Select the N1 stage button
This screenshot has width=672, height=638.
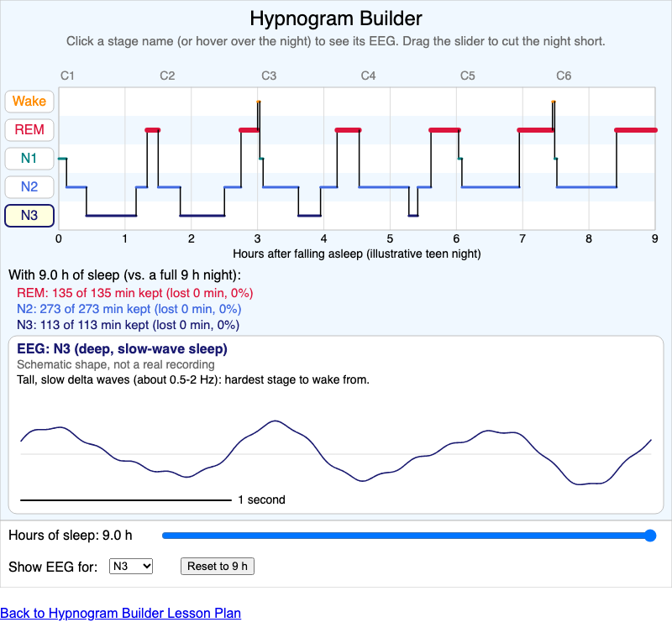click(x=29, y=159)
